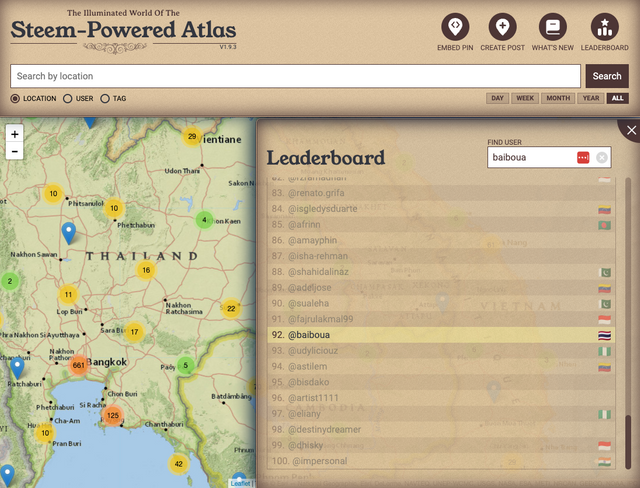The height and width of the screenshot is (488, 640).
Task: Open the green 2 cluster marker
Action: tap(10, 281)
